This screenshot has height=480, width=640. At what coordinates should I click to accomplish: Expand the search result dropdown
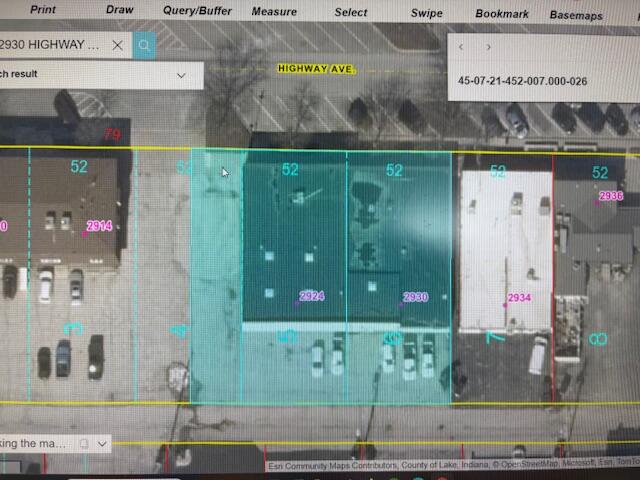click(x=182, y=75)
